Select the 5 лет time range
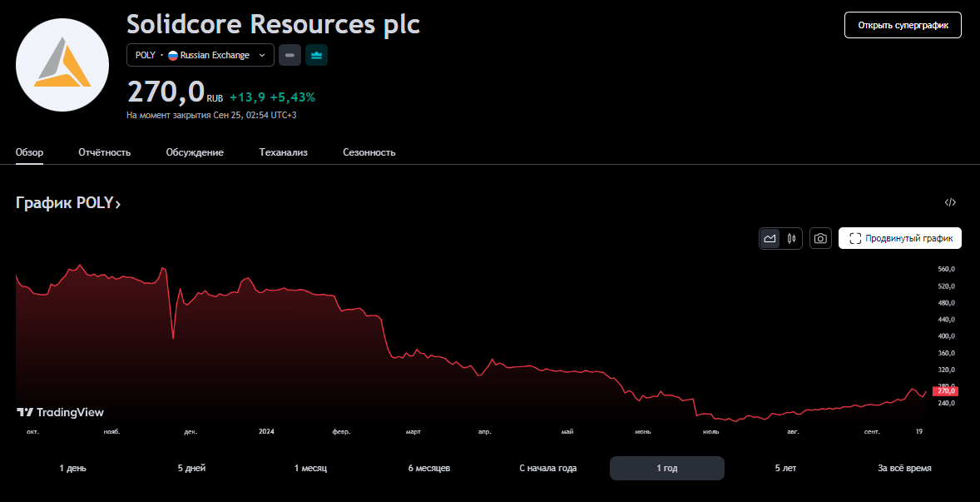This screenshot has height=502, width=980. 785,468
